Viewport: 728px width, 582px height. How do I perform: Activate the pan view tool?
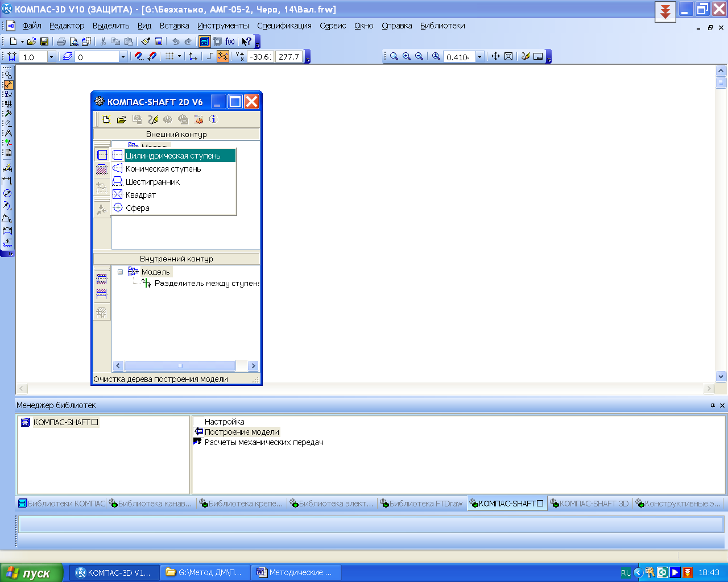(x=495, y=56)
